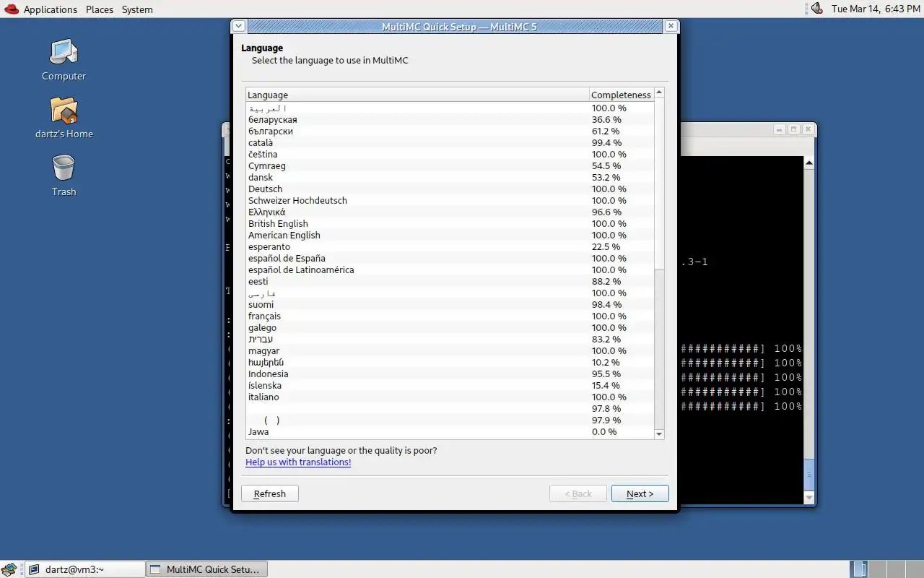Screen dimensions: 924x578
Task: Click the disabled Back button
Action: (577, 493)
